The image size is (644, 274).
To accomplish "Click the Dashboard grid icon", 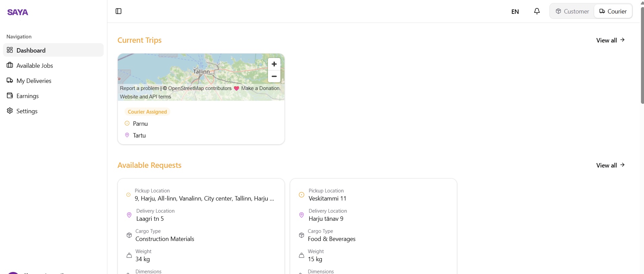I will point(10,50).
